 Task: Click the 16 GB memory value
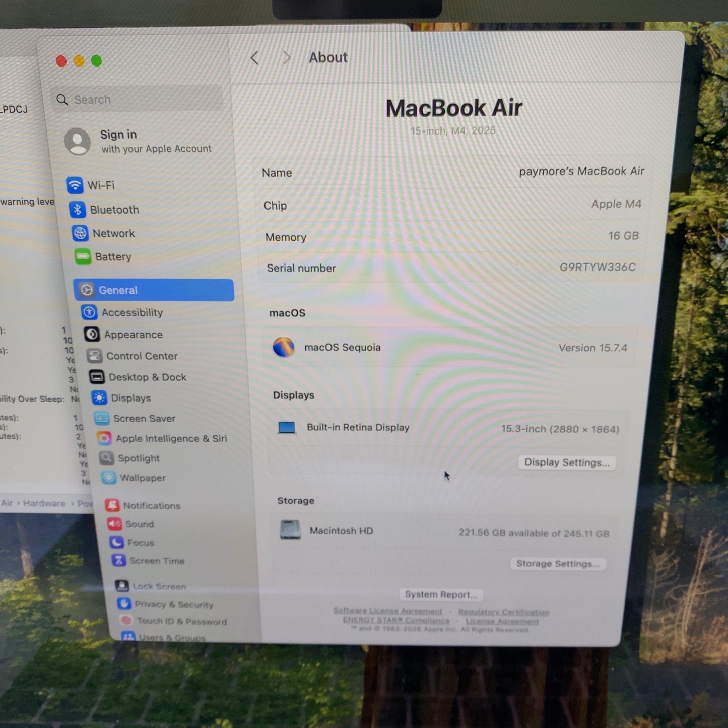623,236
